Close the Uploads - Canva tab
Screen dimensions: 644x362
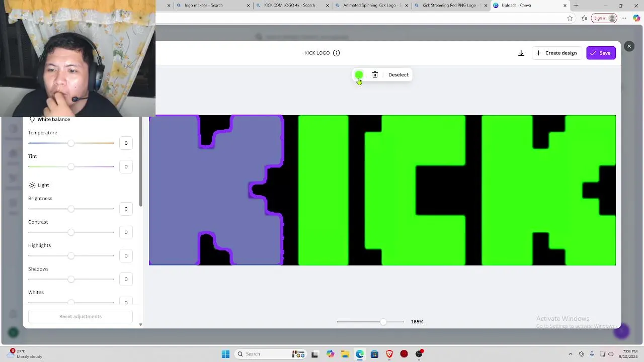(565, 6)
